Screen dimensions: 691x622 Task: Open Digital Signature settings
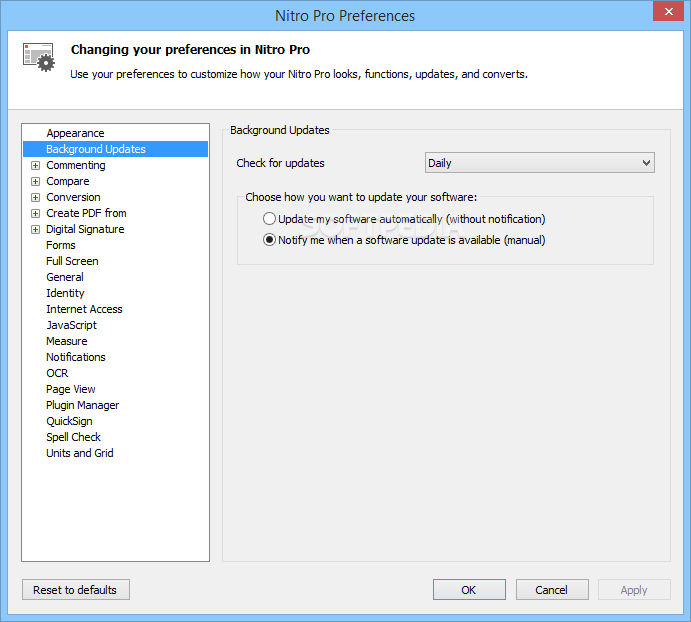pyautogui.click(x=85, y=229)
